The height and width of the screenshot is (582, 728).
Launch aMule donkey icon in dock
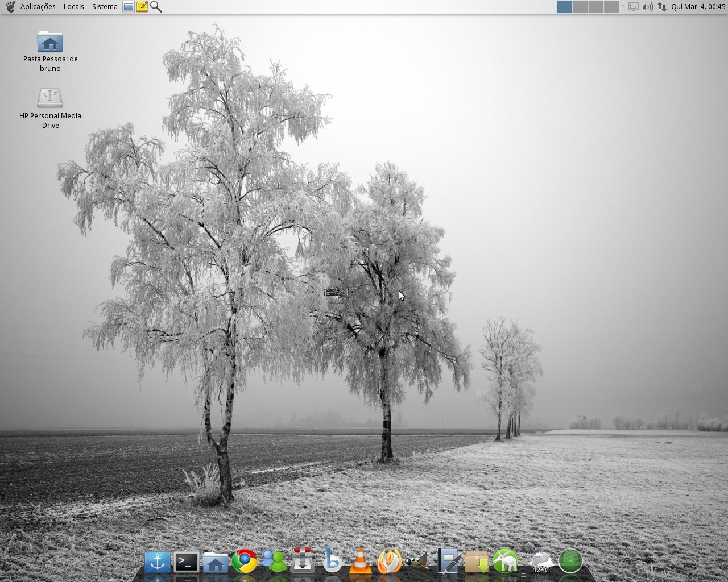pyautogui.click(x=506, y=562)
